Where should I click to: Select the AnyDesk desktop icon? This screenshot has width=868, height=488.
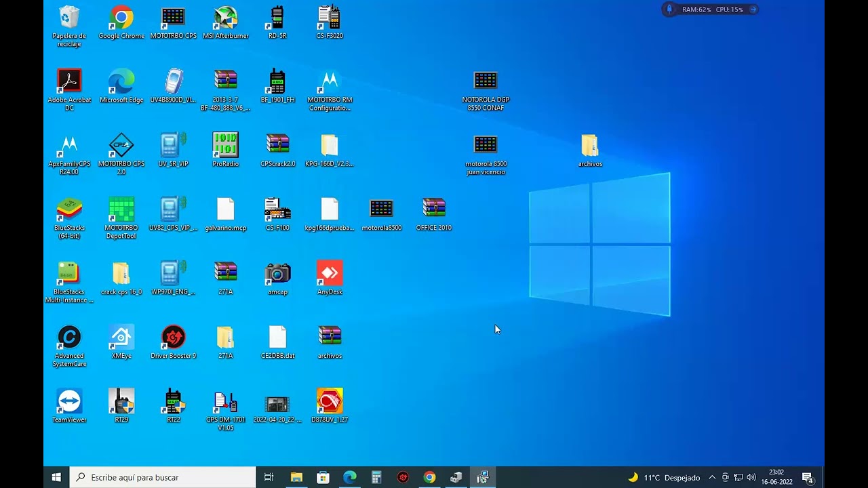click(330, 278)
